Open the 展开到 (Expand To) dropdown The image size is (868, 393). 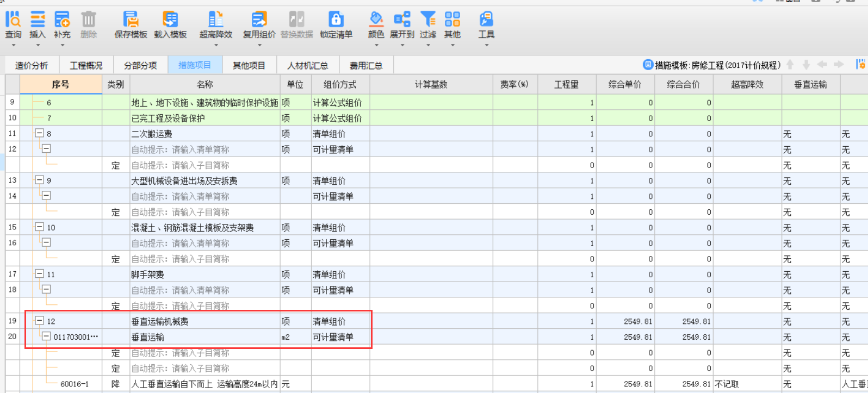(x=402, y=25)
